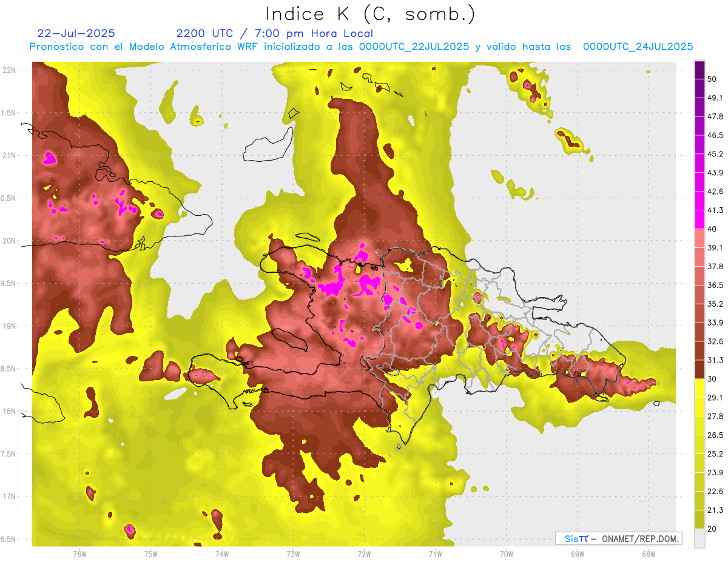The height and width of the screenshot is (562, 728).
Task: Click the '50' value on the color scale
Action: [713, 79]
